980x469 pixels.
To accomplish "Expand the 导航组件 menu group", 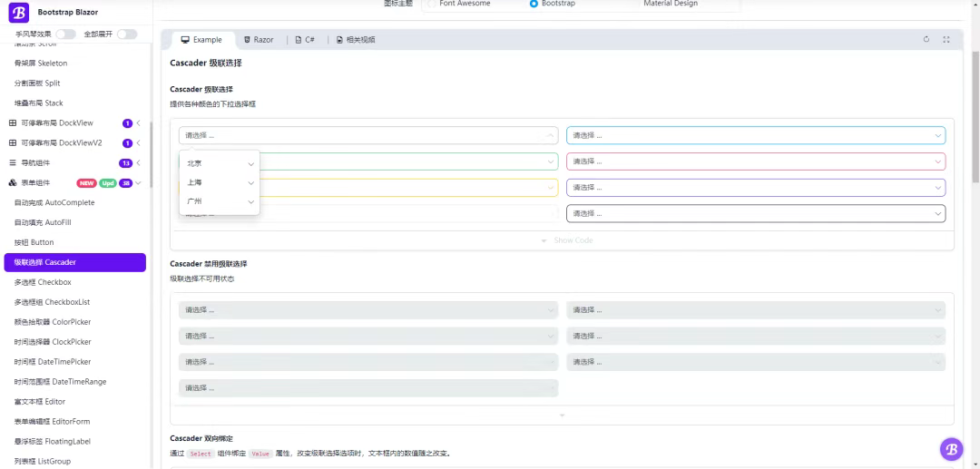I will [x=75, y=163].
